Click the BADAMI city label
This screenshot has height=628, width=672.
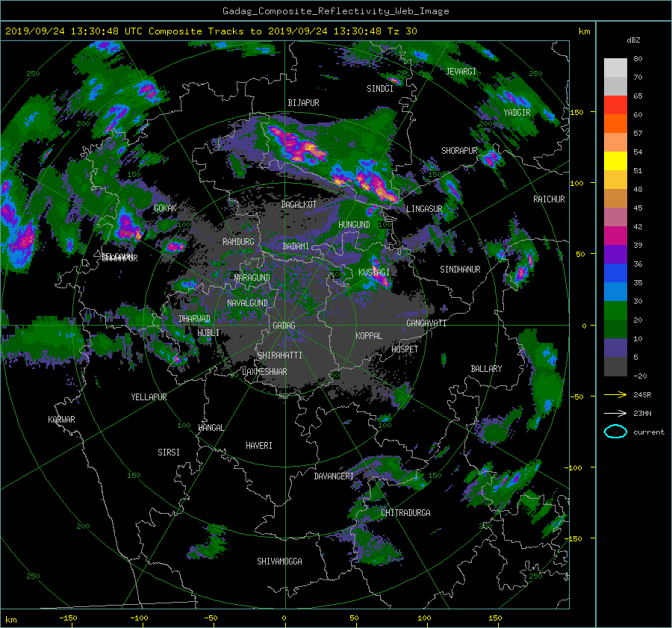coord(296,246)
